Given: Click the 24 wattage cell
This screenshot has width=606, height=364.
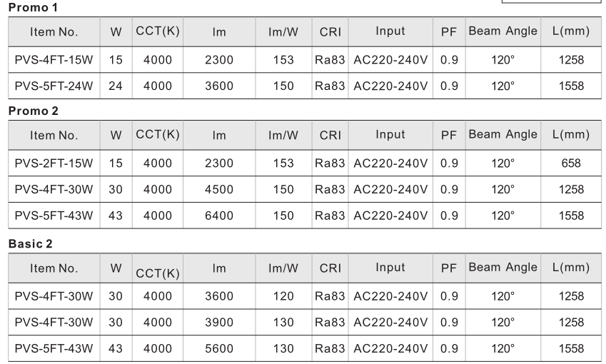Looking at the screenshot, I should (x=116, y=86).
